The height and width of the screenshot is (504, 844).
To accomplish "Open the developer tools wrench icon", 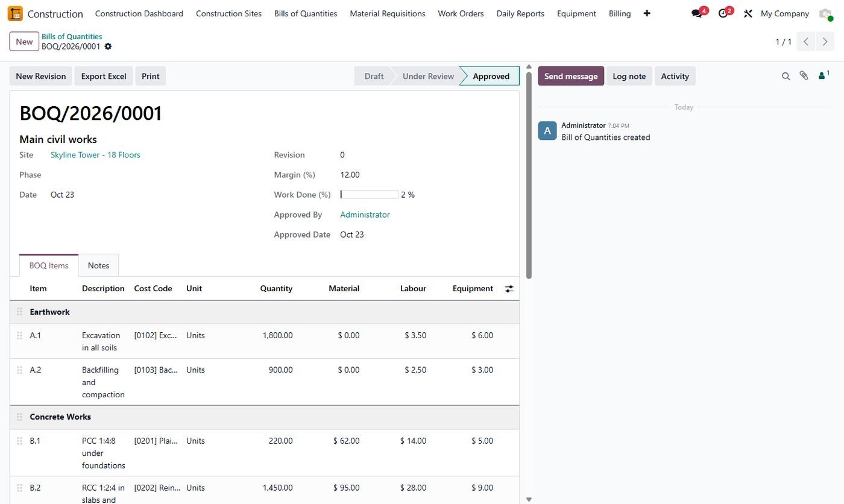I will pyautogui.click(x=748, y=13).
